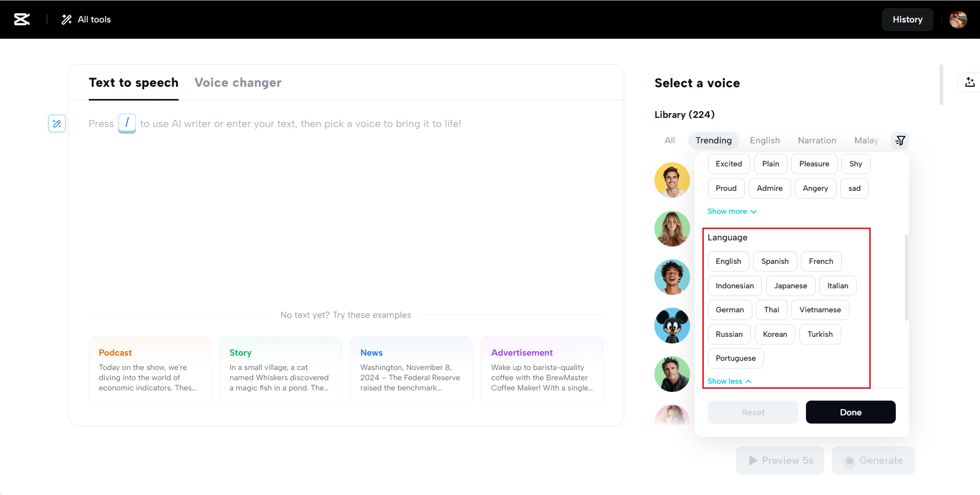
Task: Open the All tools menu
Action: coord(85,19)
